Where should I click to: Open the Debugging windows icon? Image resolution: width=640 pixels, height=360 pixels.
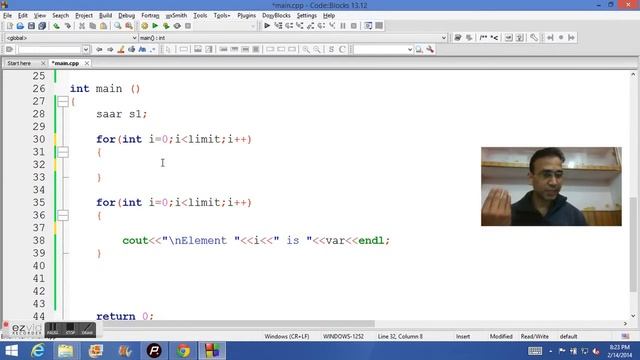click(368, 26)
